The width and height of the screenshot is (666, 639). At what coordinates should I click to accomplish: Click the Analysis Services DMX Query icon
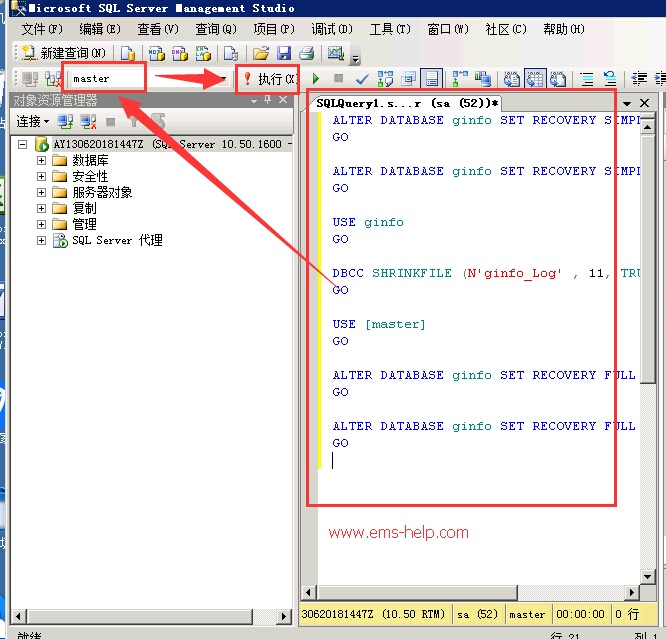click(179, 54)
